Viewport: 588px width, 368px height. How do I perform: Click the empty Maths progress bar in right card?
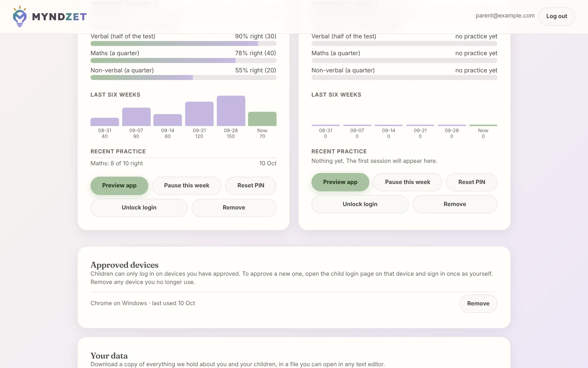tap(404, 61)
